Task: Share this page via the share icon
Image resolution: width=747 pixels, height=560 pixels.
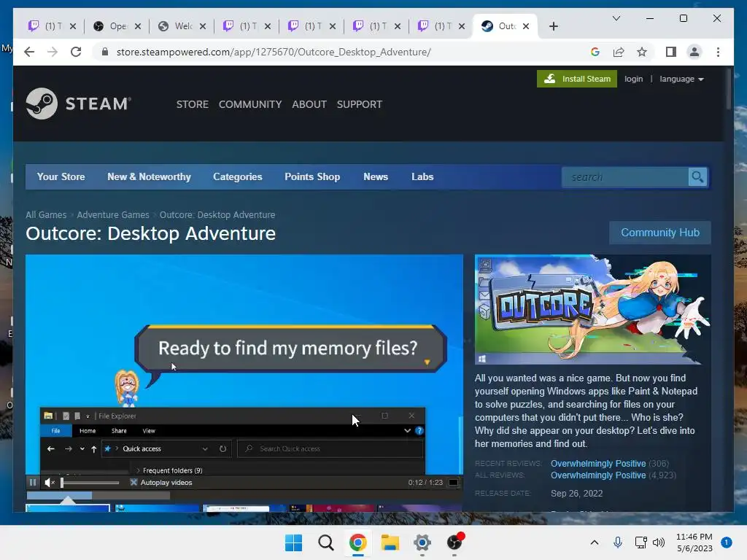Action: (x=619, y=52)
